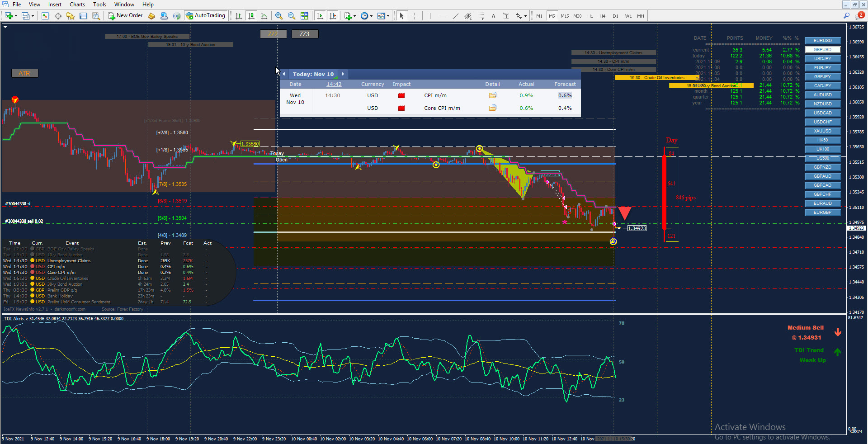The height and width of the screenshot is (444, 868).
Task: Toggle the ZZ3 zigzag button
Action: pyautogui.click(x=305, y=34)
